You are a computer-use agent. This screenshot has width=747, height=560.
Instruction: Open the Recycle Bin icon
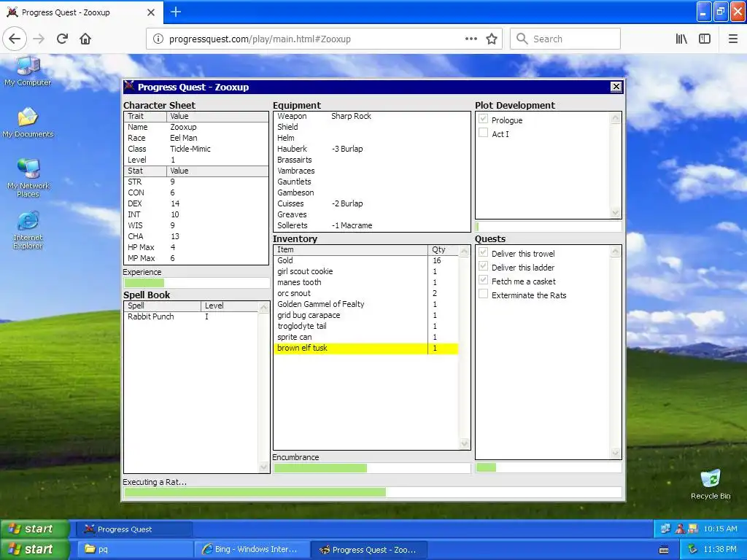pos(711,484)
